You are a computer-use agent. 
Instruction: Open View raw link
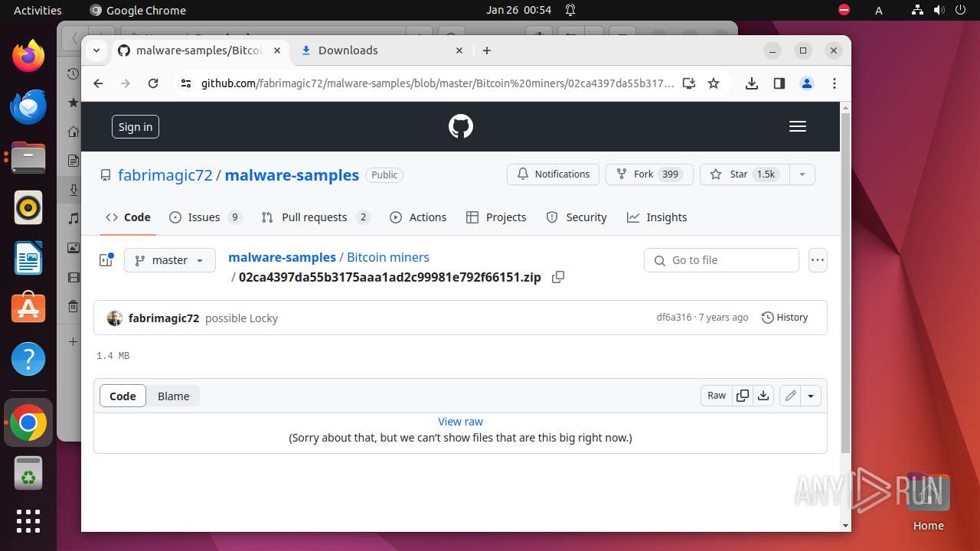[x=460, y=422]
